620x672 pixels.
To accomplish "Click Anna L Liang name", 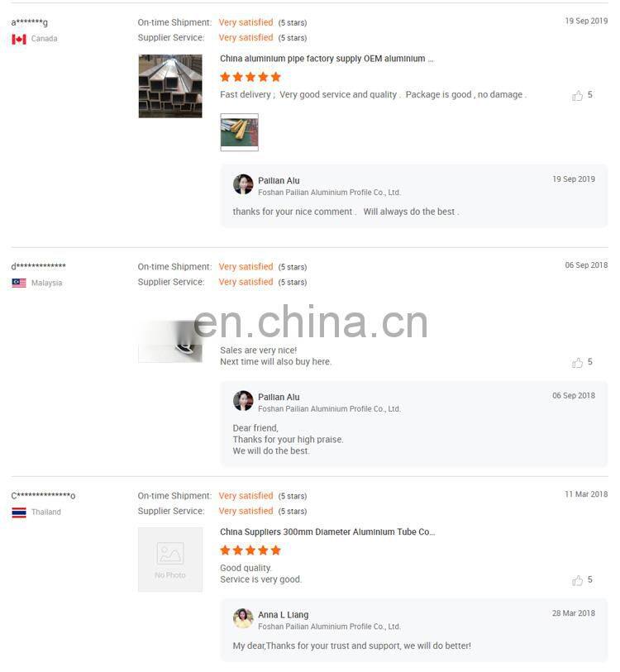I will (283, 615).
